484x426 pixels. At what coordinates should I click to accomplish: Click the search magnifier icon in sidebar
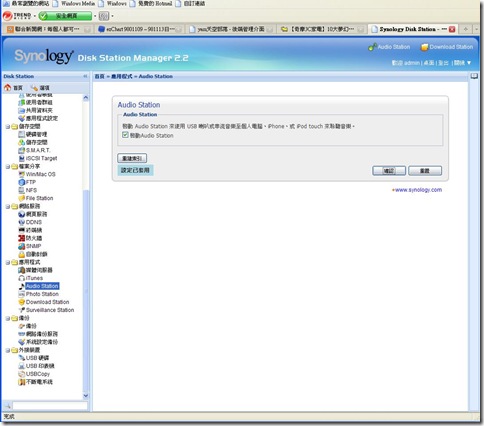tap(7, 406)
